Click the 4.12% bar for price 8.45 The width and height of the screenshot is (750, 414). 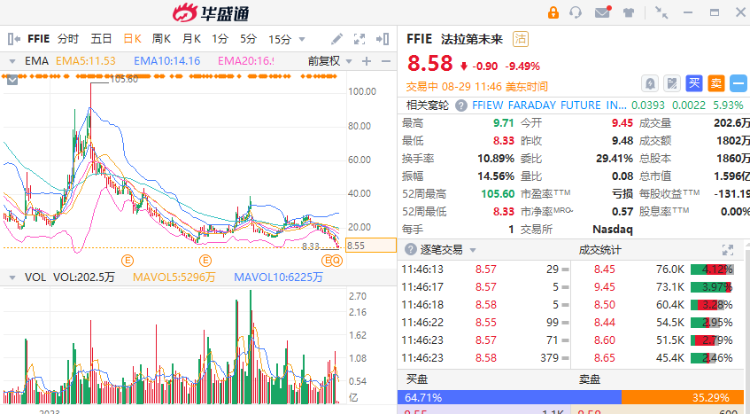712,269
